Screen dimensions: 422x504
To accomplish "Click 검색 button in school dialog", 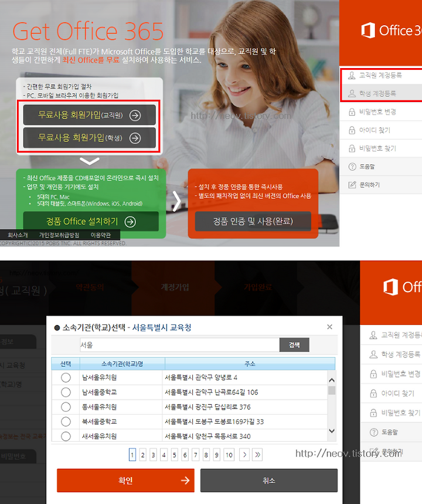I will click(294, 345).
